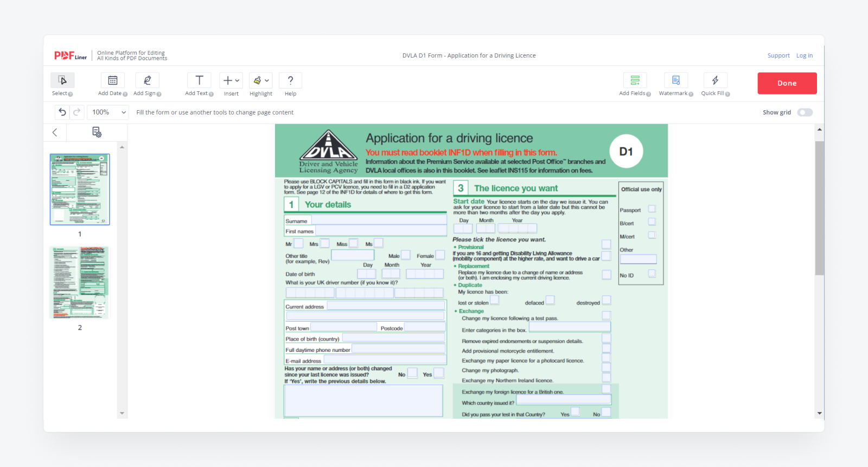The height and width of the screenshot is (467, 868).
Task: Open the 100% zoom dropdown
Action: (x=108, y=112)
